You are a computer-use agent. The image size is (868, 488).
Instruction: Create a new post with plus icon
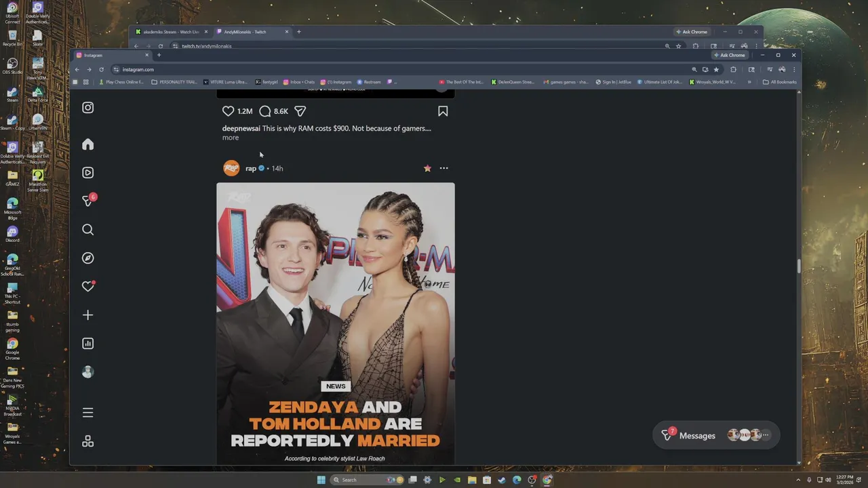click(x=87, y=315)
